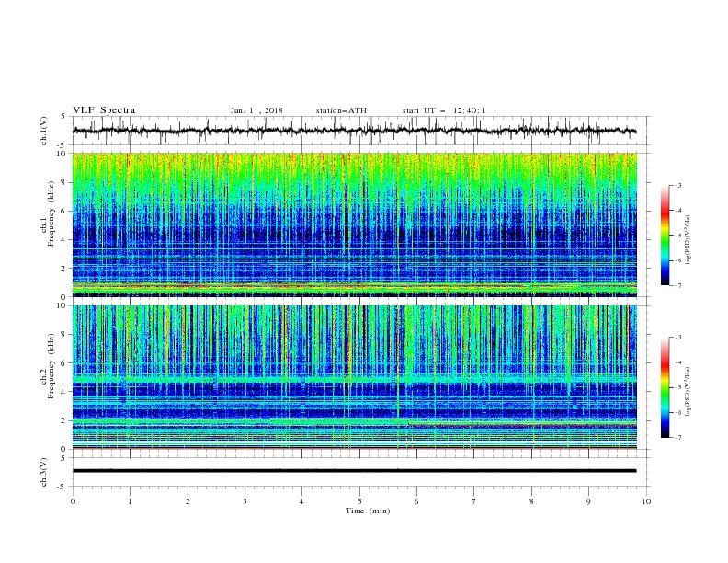Click the "5" tick on ch.1(V) axis
728x563 pixels.
click(x=64, y=116)
